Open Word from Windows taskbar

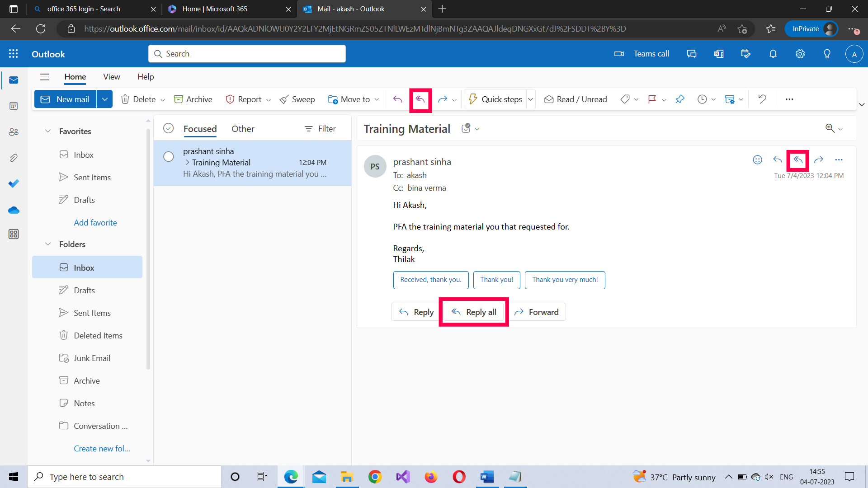point(486,477)
